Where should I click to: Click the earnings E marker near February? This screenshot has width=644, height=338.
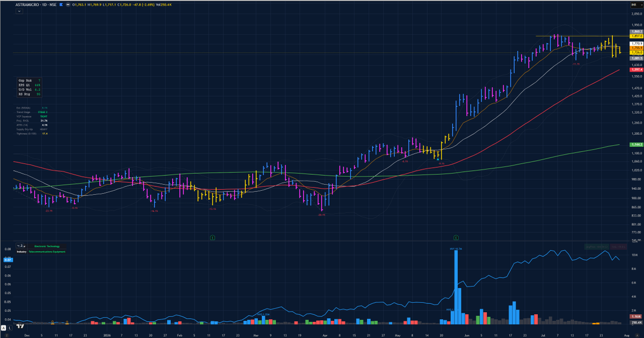click(213, 236)
